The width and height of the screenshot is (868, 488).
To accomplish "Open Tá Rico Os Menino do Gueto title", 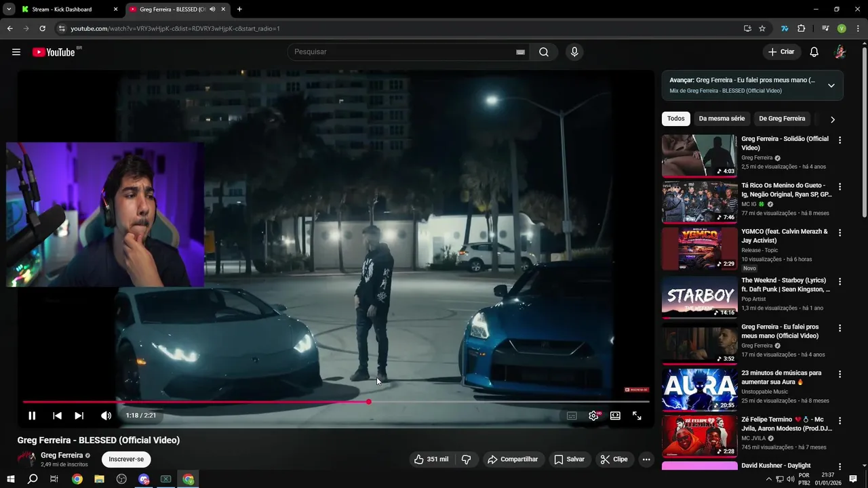I will pos(786,190).
